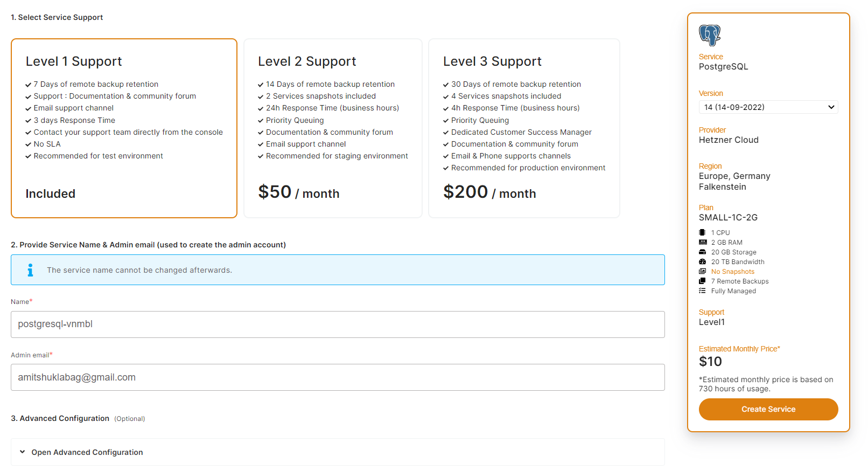
Task: Select the Level 1 Support card
Action: coord(124,128)
